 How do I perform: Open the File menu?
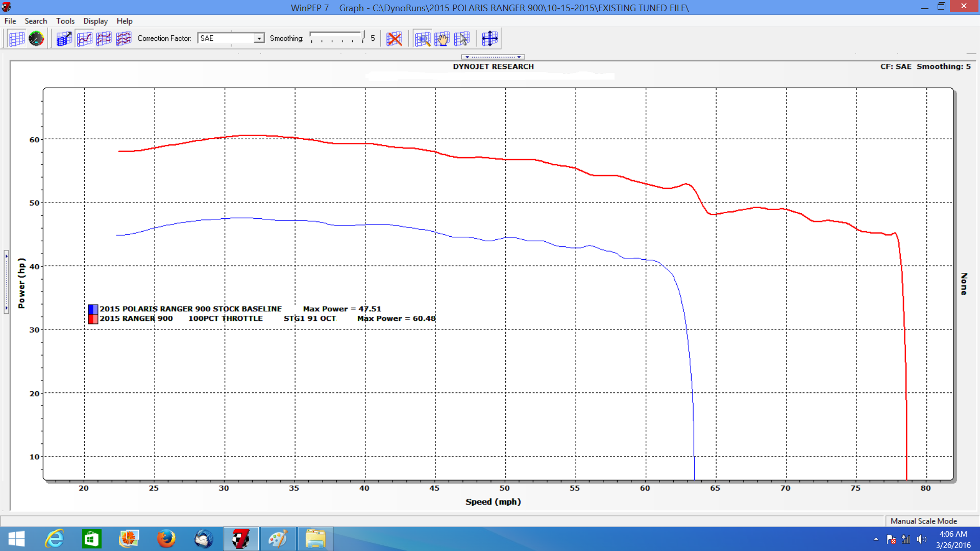(10, 21)
